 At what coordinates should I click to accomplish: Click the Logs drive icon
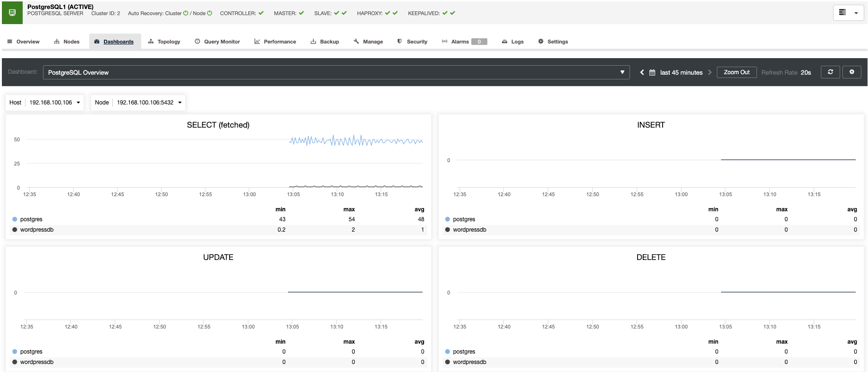(x=504, y=42)
